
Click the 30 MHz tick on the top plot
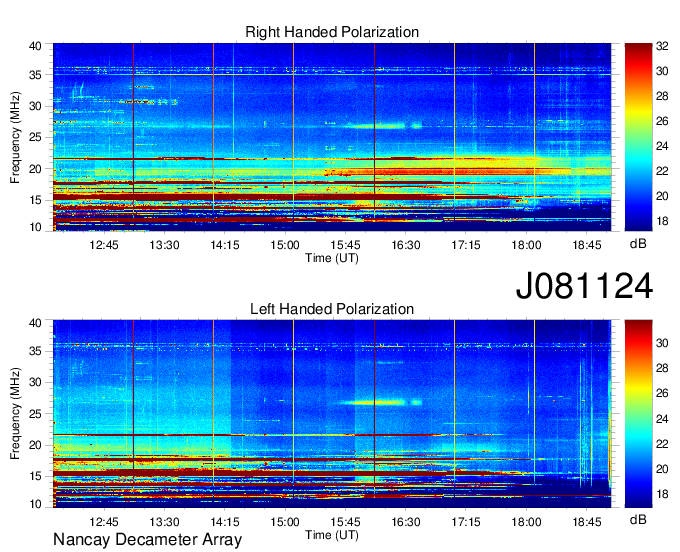(36, 106)
